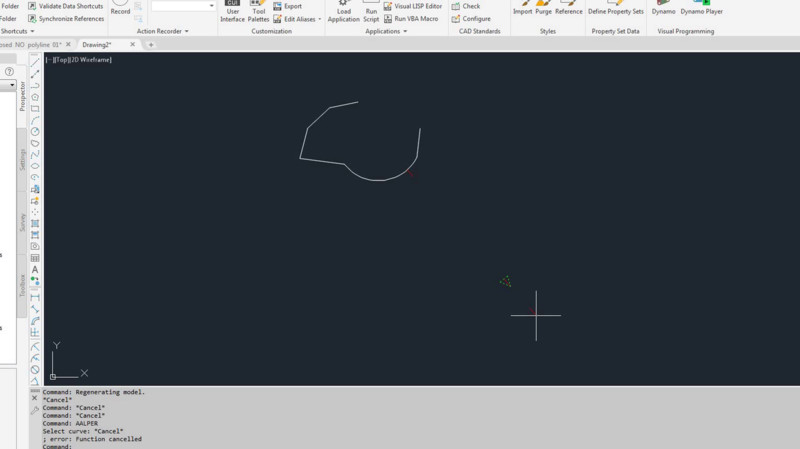Click the Table tool
Screen dimensions: 800x449
pyautogui.click(x=35, y=258)
